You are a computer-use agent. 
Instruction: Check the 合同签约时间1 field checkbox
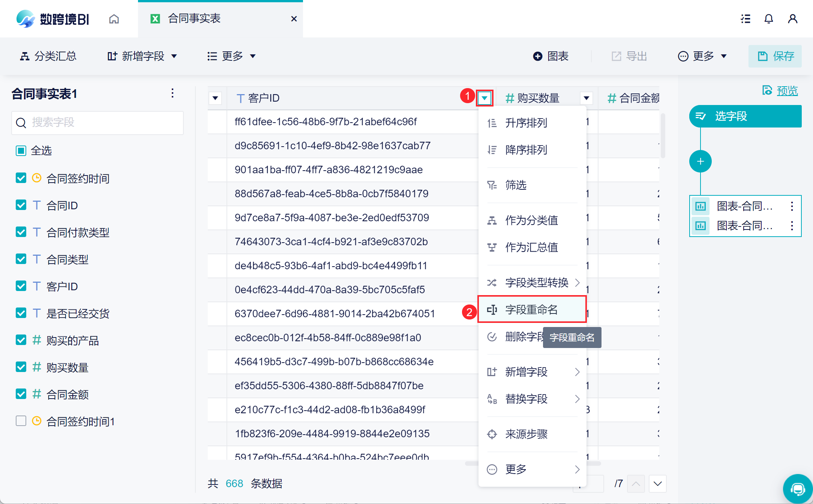[21, 421]
